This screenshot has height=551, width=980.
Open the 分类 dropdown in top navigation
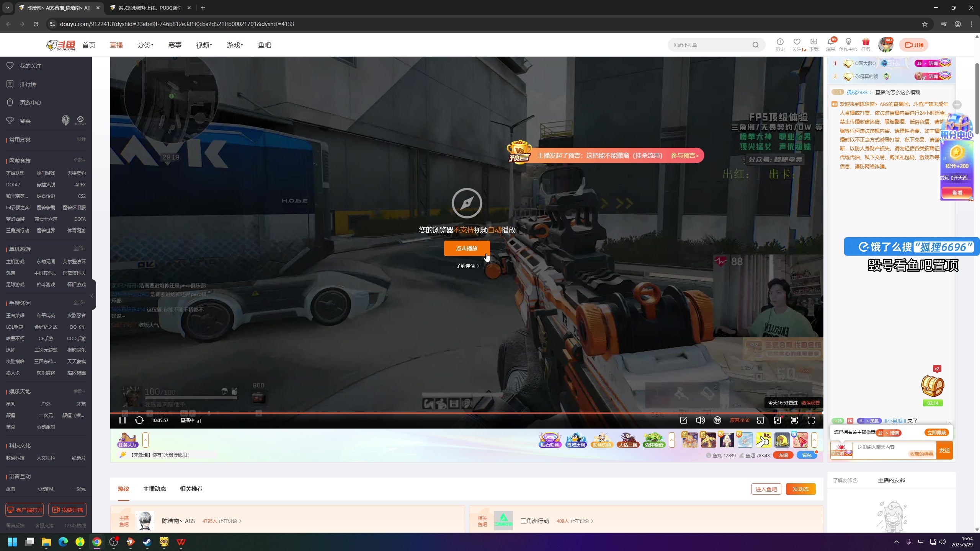[145, 45]
